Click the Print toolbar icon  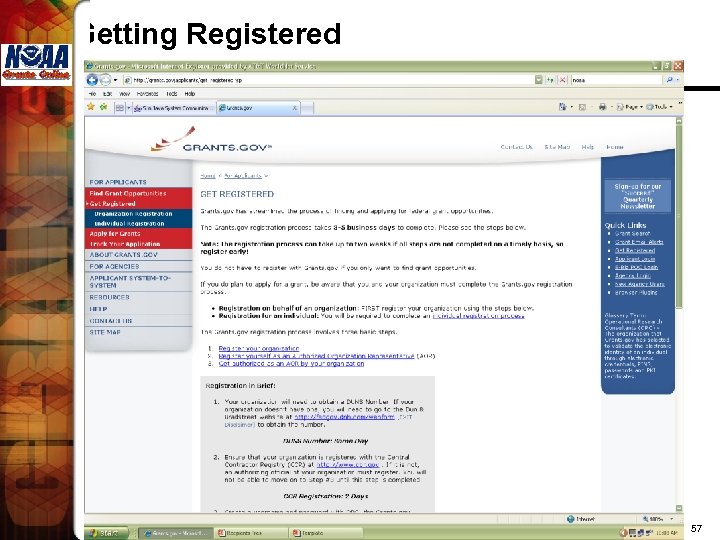(602, 107)
